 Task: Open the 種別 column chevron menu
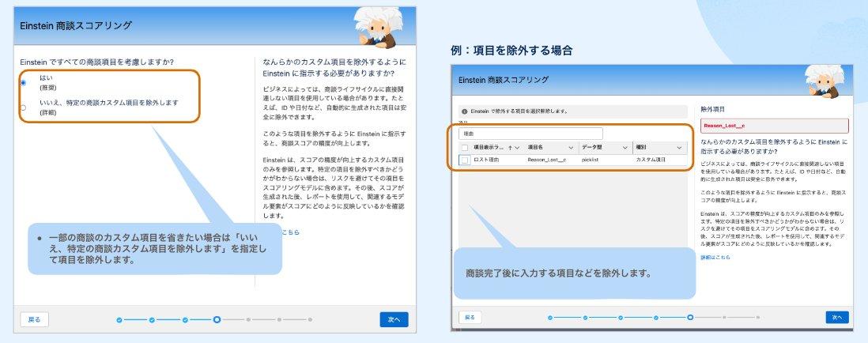pyautogui.click(x=679, y=148)
